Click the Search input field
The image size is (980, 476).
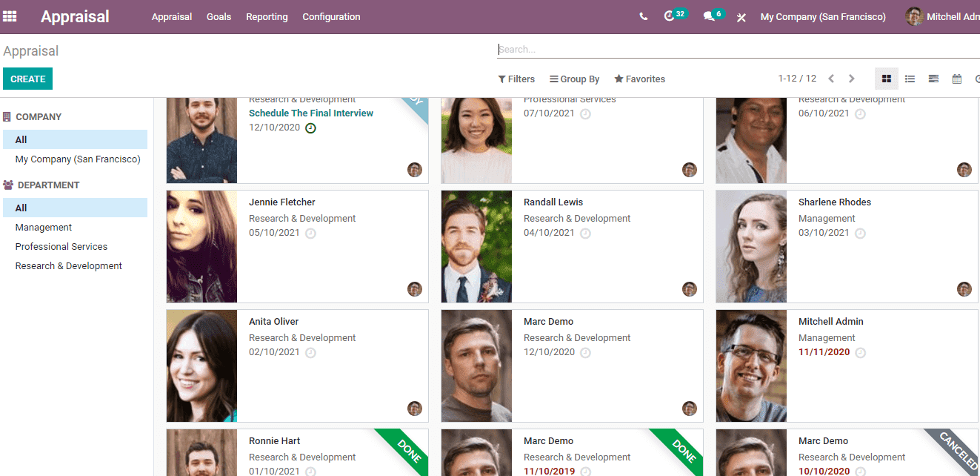coord(738,50)
